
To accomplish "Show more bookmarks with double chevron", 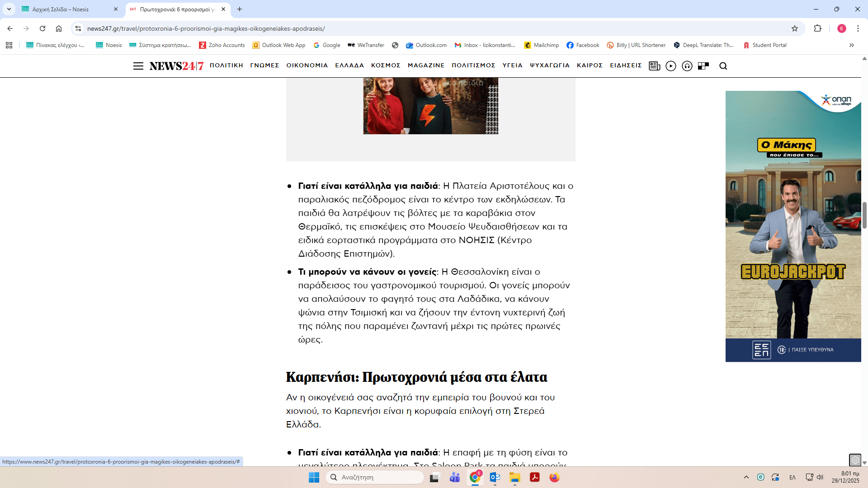I will point(852,45).
